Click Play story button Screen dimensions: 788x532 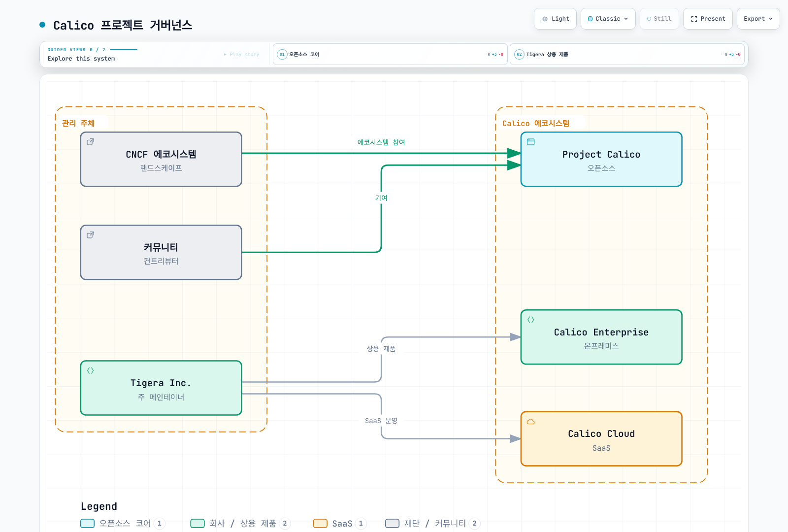pos(241,54)
